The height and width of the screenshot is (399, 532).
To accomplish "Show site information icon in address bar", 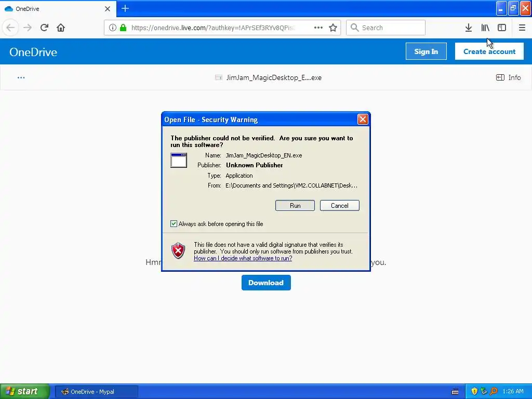I will pos(113,28).
